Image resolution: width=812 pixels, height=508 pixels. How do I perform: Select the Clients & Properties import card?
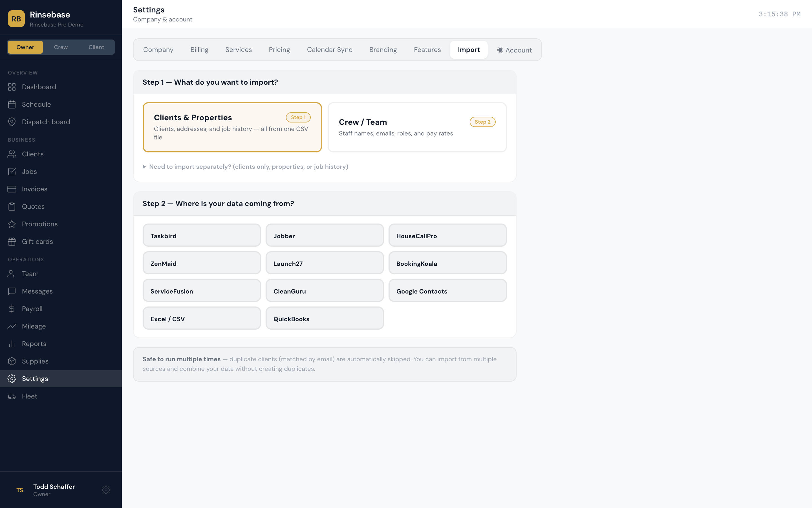click(x=232, y=127)
